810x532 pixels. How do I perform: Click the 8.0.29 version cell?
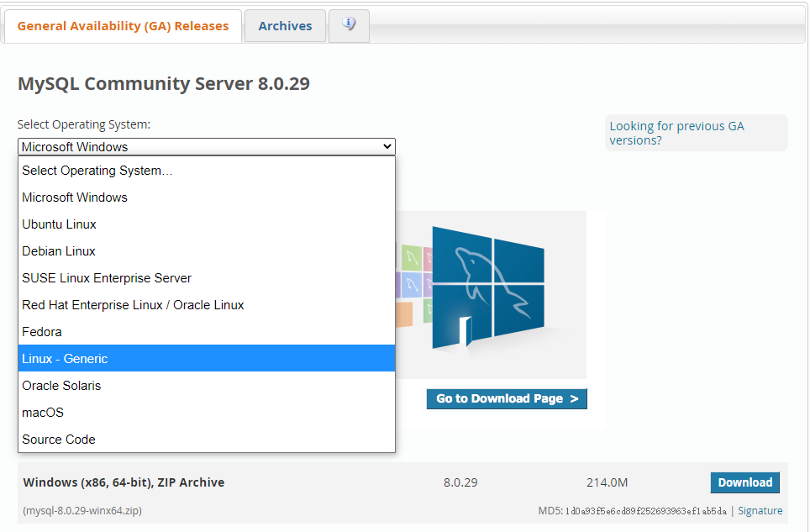460,482
